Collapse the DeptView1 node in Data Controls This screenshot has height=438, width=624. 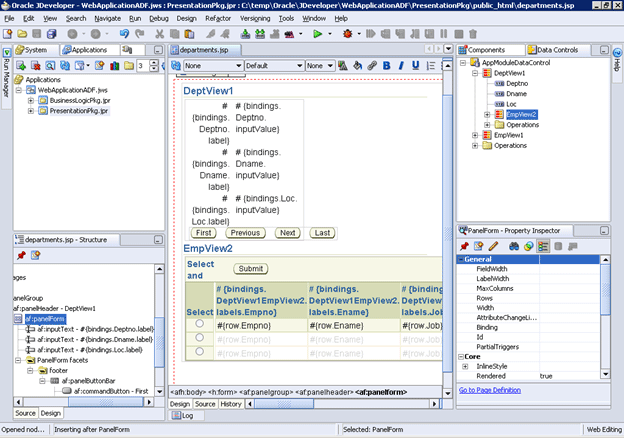point(475,73)
